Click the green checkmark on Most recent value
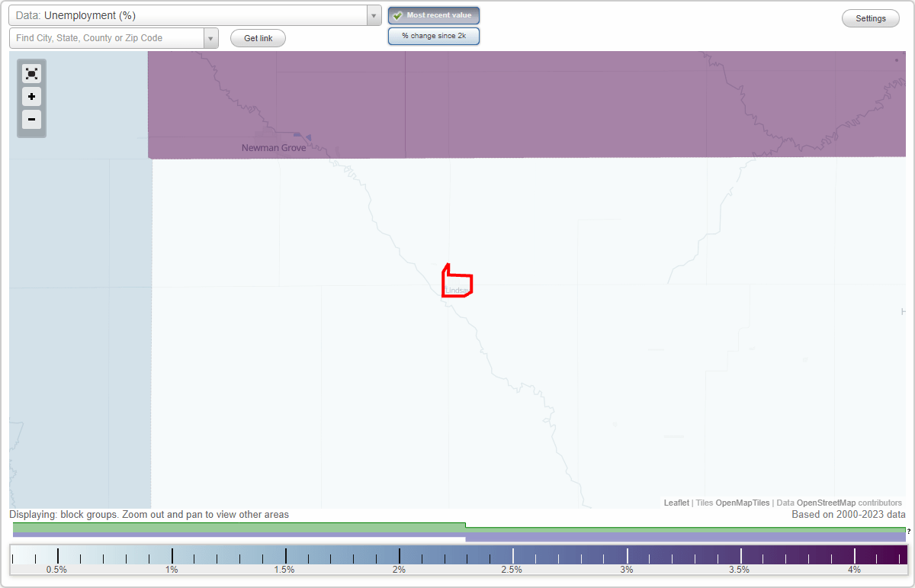 tap(397, 14)
